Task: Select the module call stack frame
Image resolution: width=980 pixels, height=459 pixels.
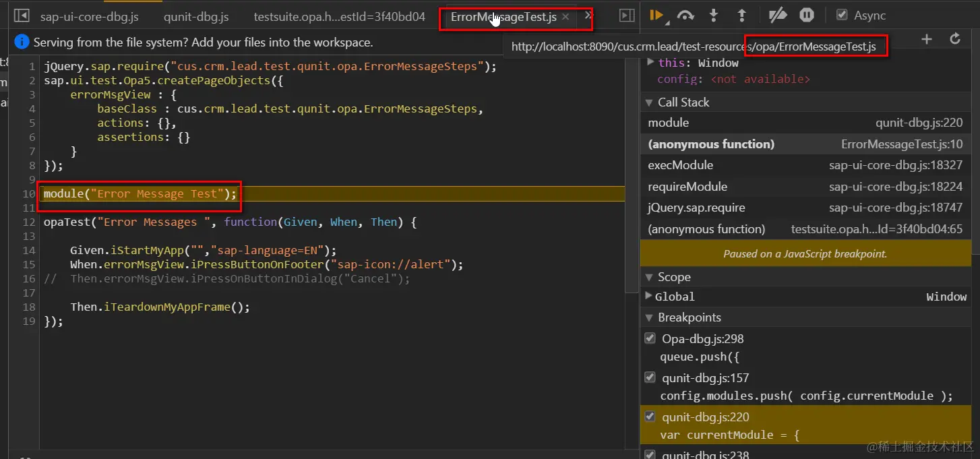Action: pos(805,123)
